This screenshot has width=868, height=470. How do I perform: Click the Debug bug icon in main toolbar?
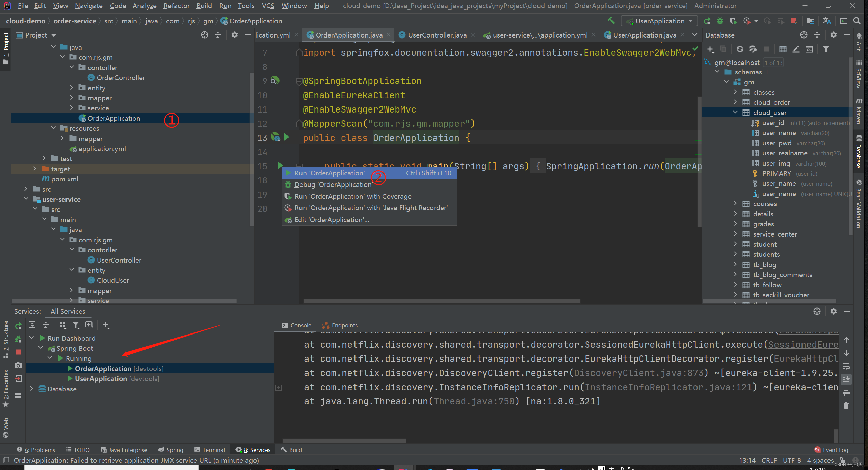pyautogui.click(x=720, y=21)
